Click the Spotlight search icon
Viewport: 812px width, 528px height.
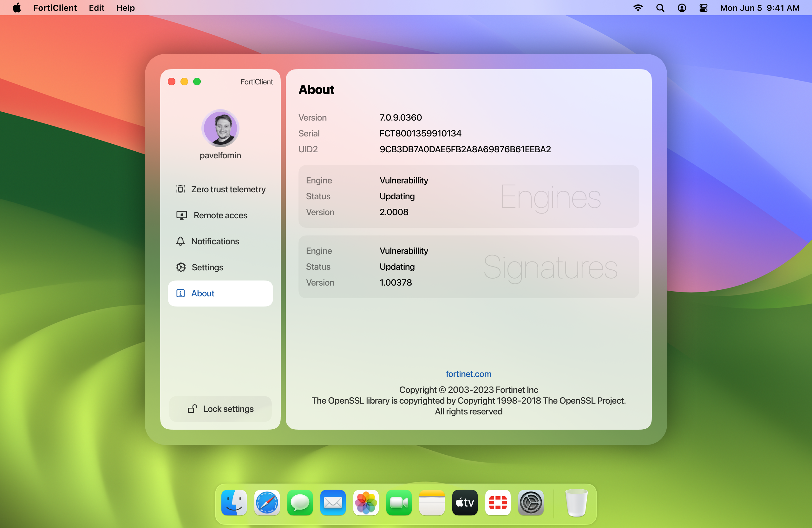(660, 8)
